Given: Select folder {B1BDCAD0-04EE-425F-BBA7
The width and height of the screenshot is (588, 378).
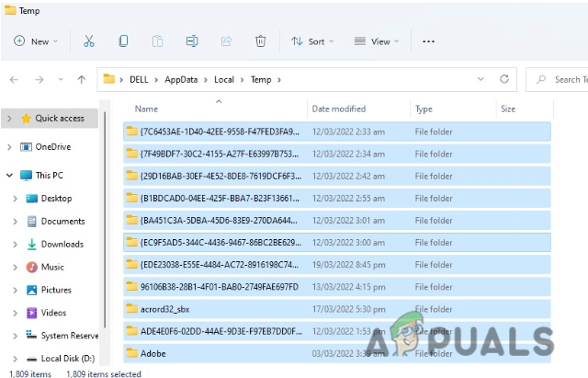Looking at the screenshot, I should point(337,198).
